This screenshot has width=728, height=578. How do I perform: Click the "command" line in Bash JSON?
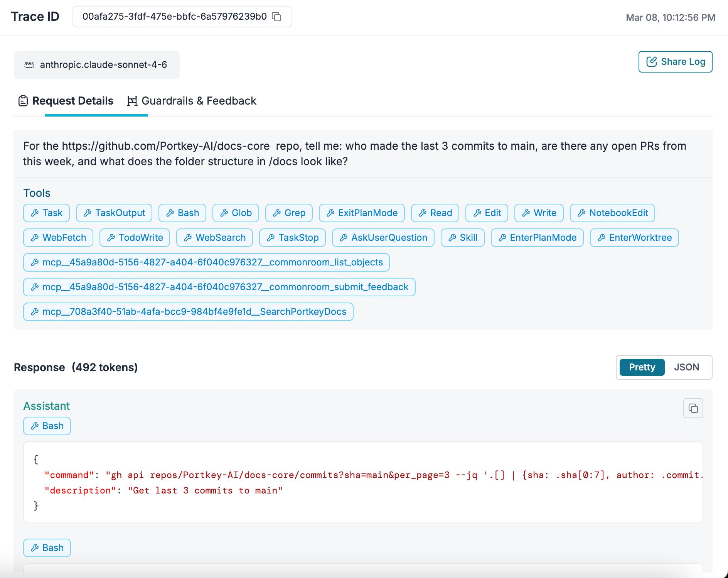coord(374,475)
